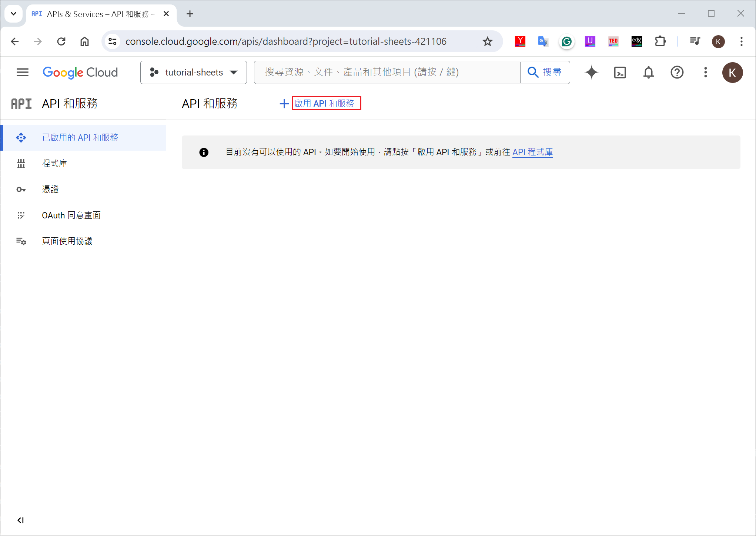Open the help question mark menu
The width and height of the screenshot is (756, 536).
pyautogui.click(x=677, y=72)
